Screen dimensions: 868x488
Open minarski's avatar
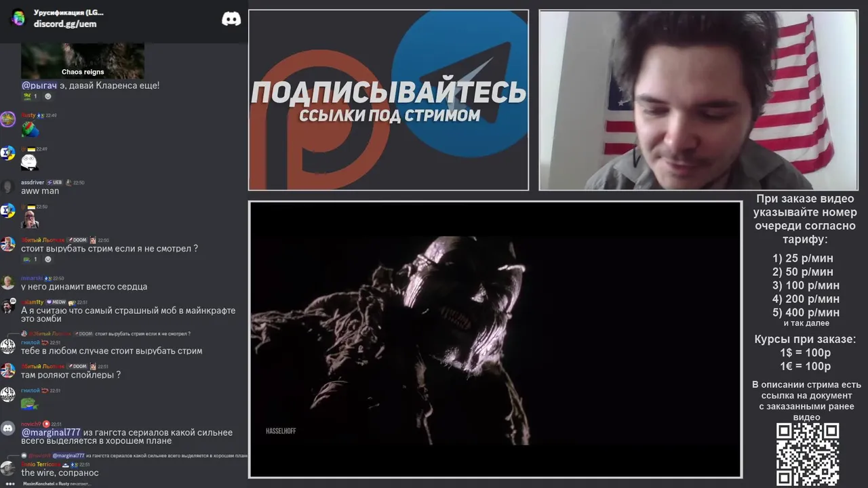(7, 283)
